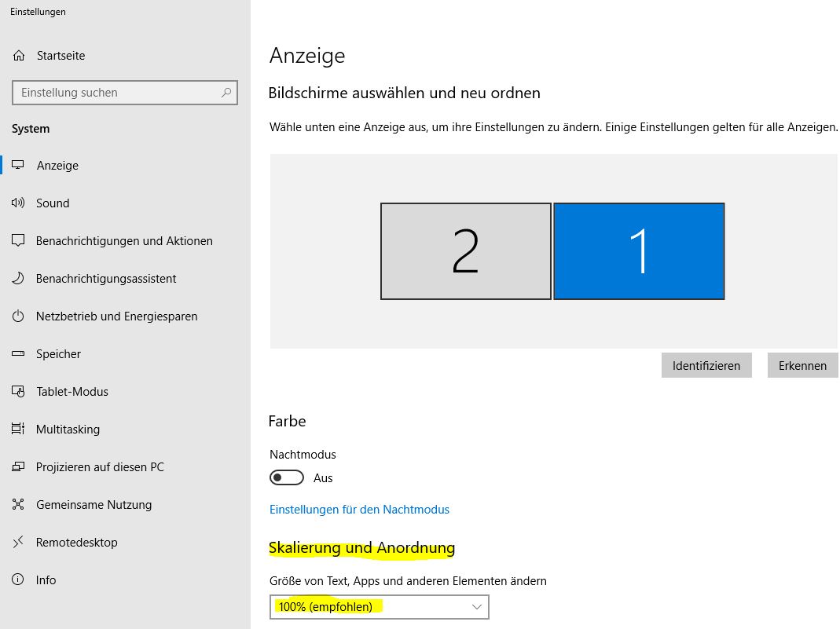Expand scaling list via the chevron arrow
The width and height of the screenshot is (840, 629).
click(x=476, y=607)
